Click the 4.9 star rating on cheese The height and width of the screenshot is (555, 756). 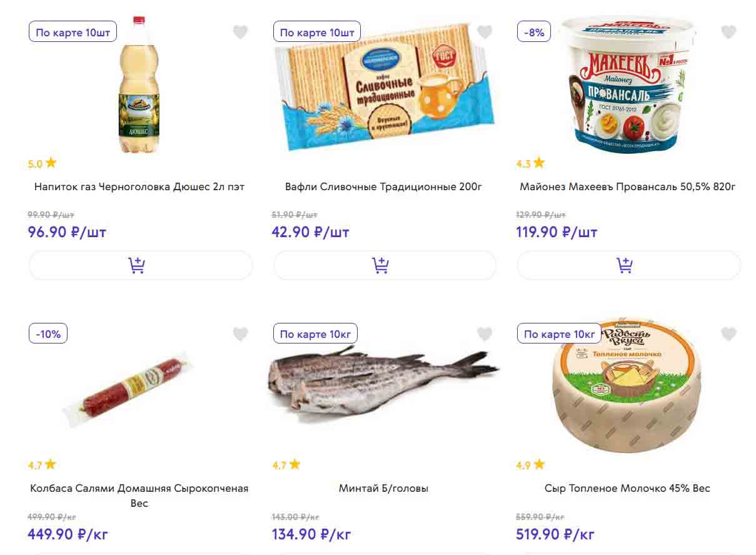pos(530,465)
